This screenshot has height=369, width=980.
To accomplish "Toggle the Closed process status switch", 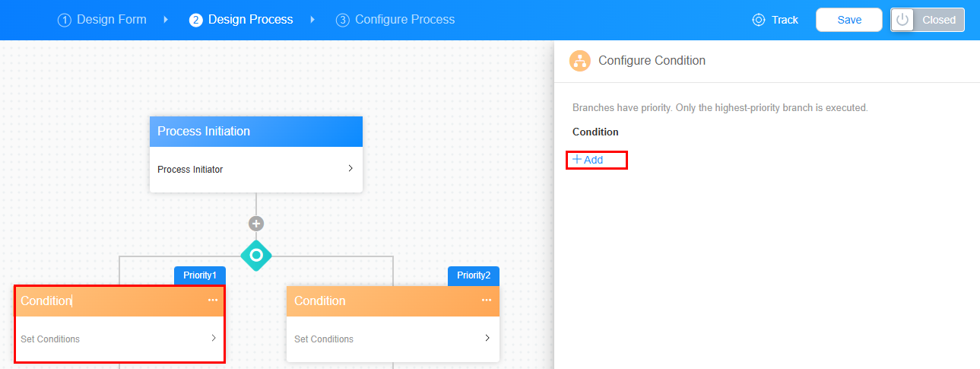I will [928, 20].
